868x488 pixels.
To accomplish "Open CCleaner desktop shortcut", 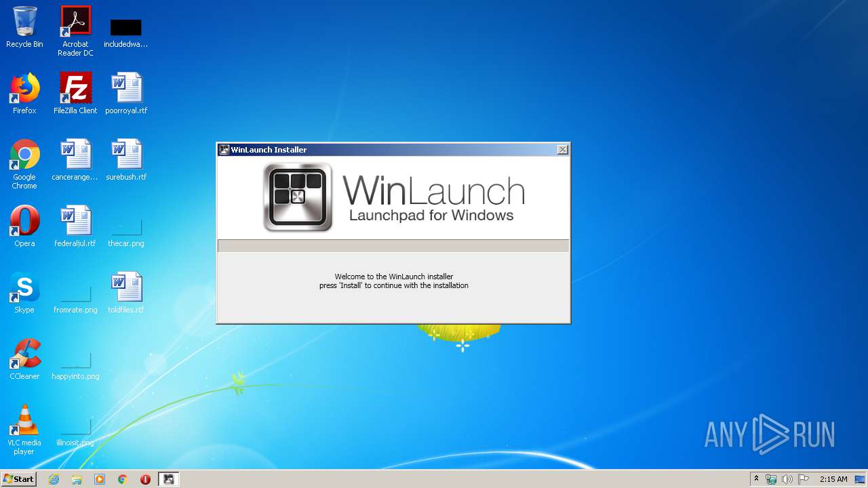I will coord(24,359).
